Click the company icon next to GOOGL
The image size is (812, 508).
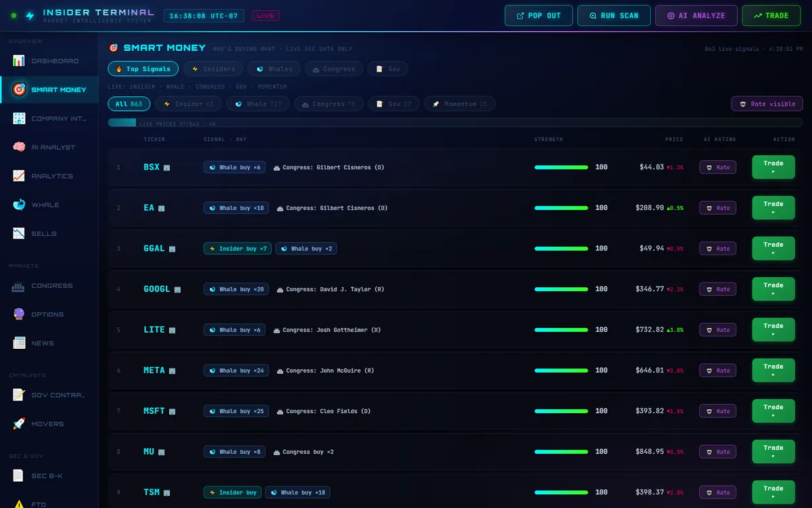[178, 289]
